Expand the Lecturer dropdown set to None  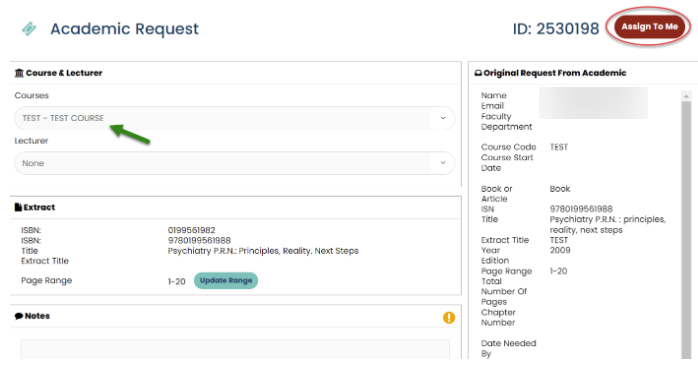pyautogui.click(x=235, y=163)
